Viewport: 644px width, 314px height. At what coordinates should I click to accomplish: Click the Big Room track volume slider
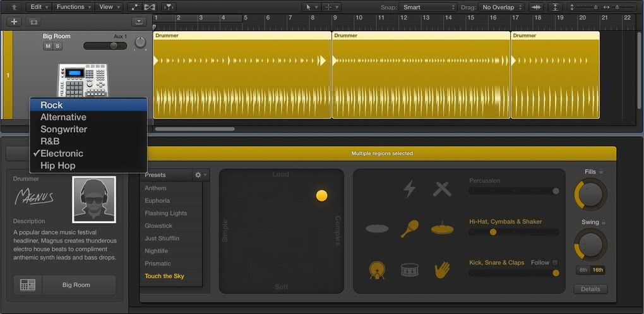click(x=105, y=46)
